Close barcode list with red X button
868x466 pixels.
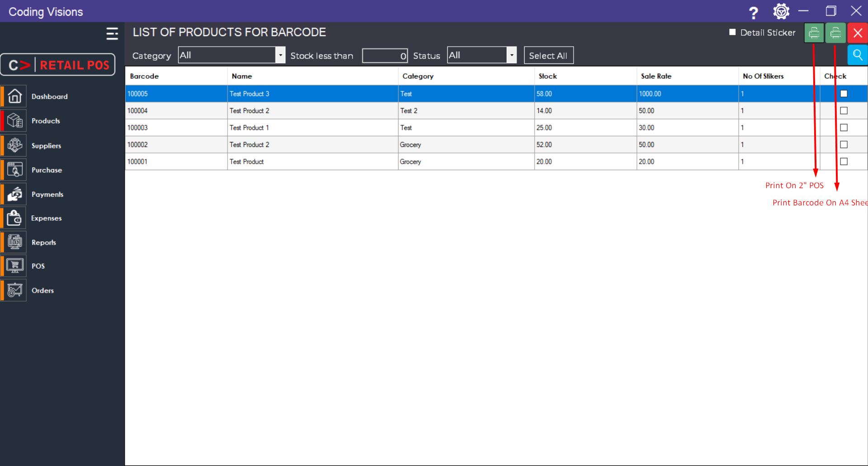[858, 33]
